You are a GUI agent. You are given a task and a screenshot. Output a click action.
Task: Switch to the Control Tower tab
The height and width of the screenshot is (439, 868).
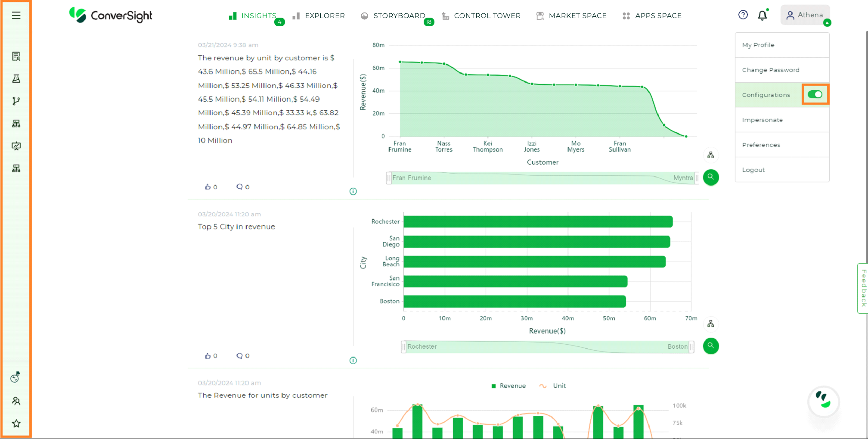(x=481, y=16)
